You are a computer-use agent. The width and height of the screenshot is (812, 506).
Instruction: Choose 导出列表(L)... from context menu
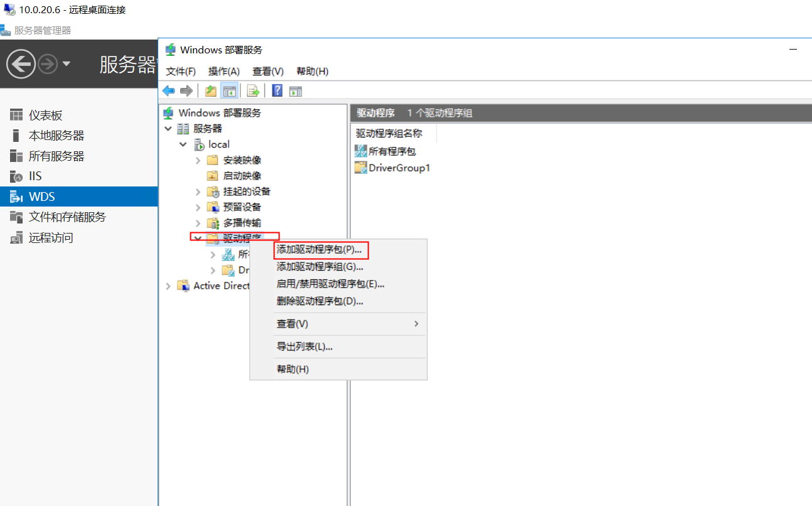(338, 347)
